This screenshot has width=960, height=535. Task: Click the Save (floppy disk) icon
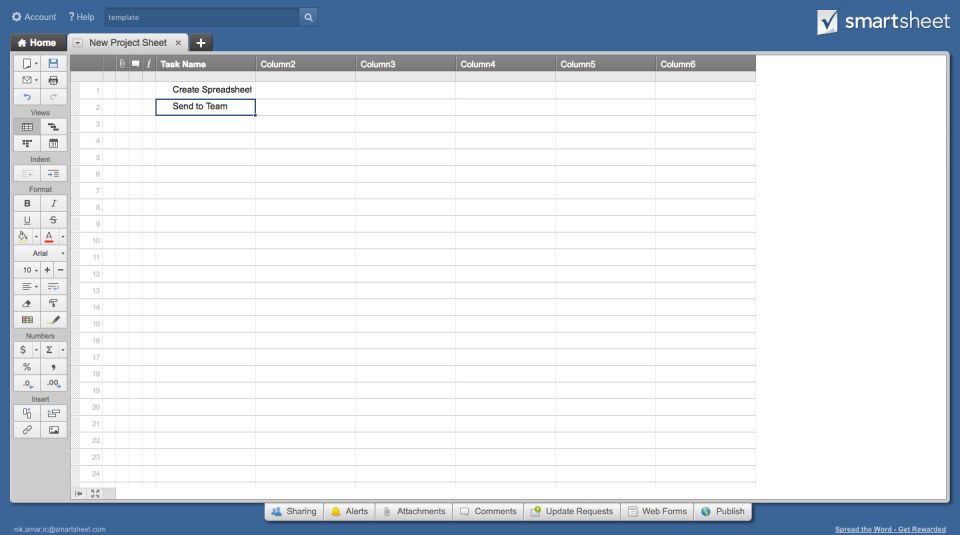pyautogui.click(x=54, y=63)
